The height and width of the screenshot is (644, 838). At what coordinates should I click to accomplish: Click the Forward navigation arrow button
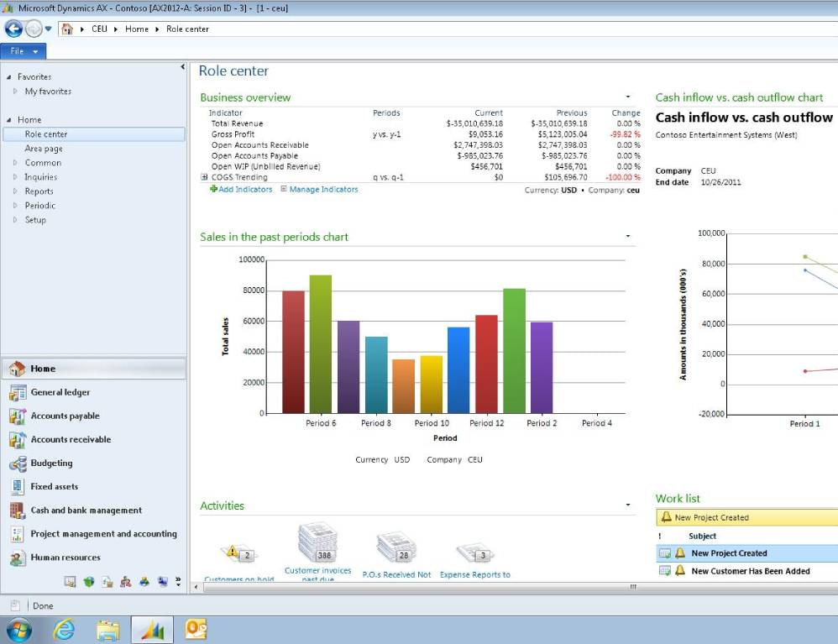(34, 29)
